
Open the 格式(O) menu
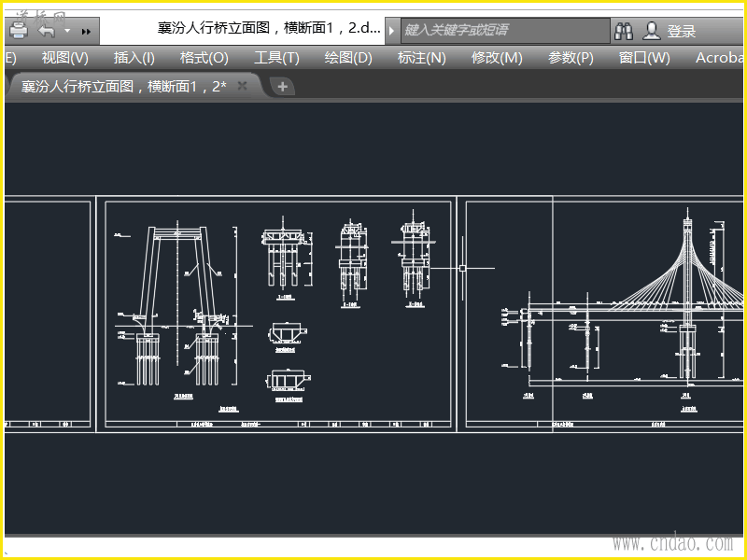click(x=204, y=58)
